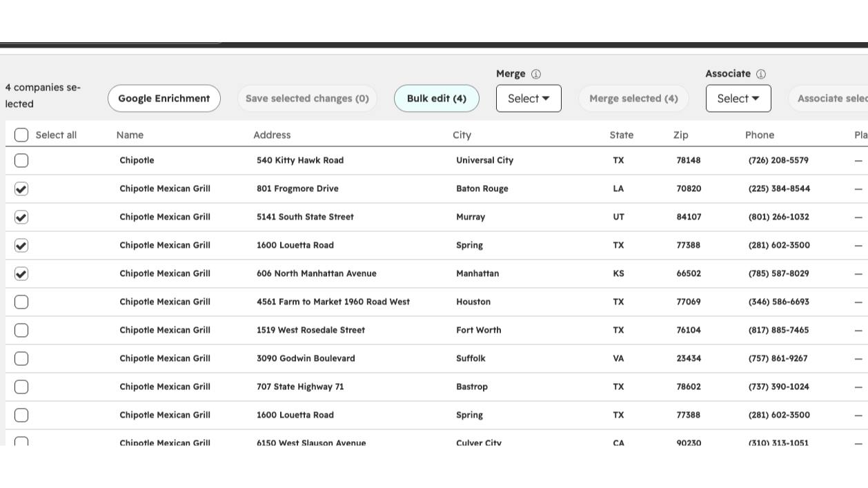Viewport: 868px width, 488px height.
Task: Uncheck the 801 Frogmore Drive row
Action: click(21, 188)
